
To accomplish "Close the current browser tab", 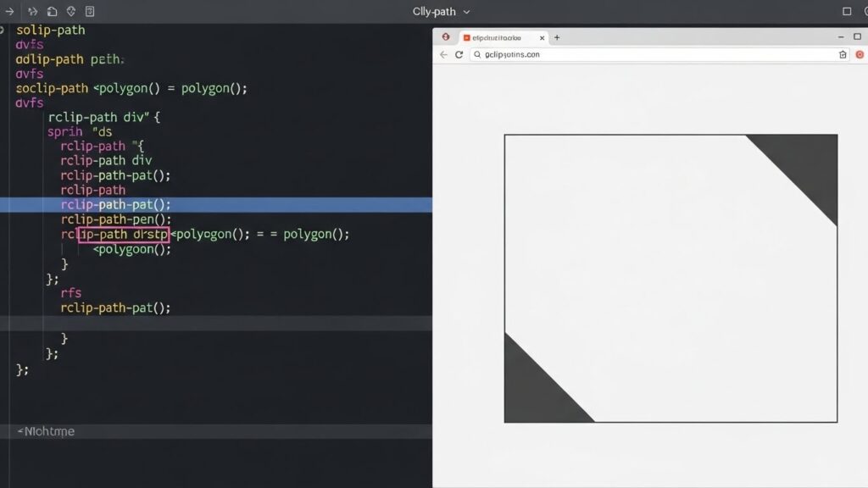I will [x=542, y=37].
